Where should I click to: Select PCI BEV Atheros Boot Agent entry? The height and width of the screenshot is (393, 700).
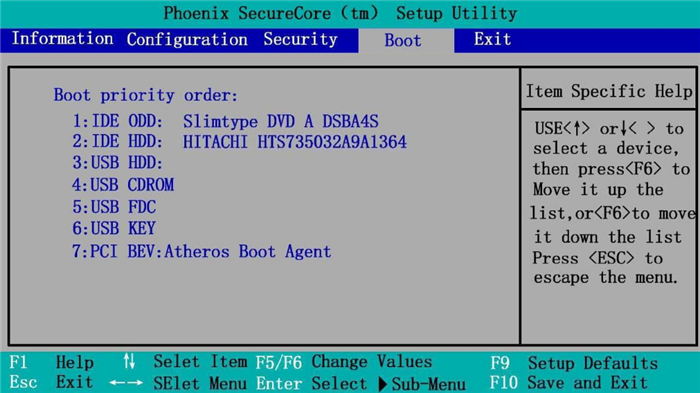pyautogui.click(x=202, y=251)
